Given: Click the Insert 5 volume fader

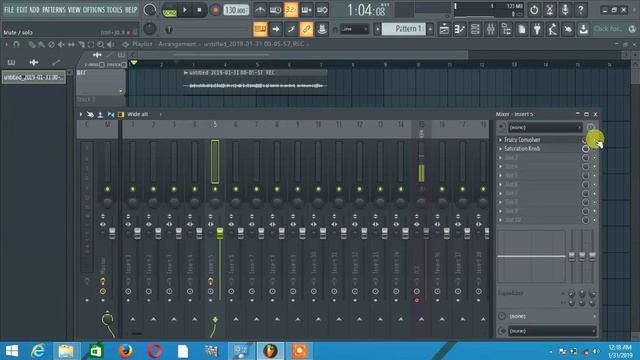Looking at the screenshot, I should 220,233.
